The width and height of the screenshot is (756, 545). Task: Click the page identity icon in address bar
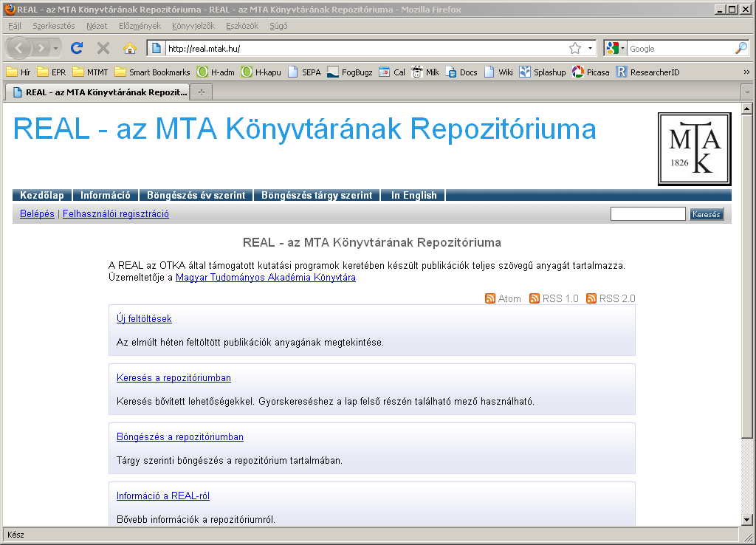pos(157,48)
